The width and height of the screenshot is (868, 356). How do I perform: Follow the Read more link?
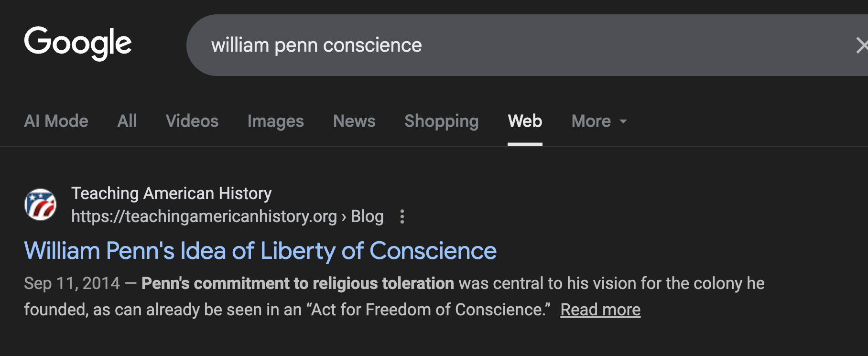tap(600, 310)
